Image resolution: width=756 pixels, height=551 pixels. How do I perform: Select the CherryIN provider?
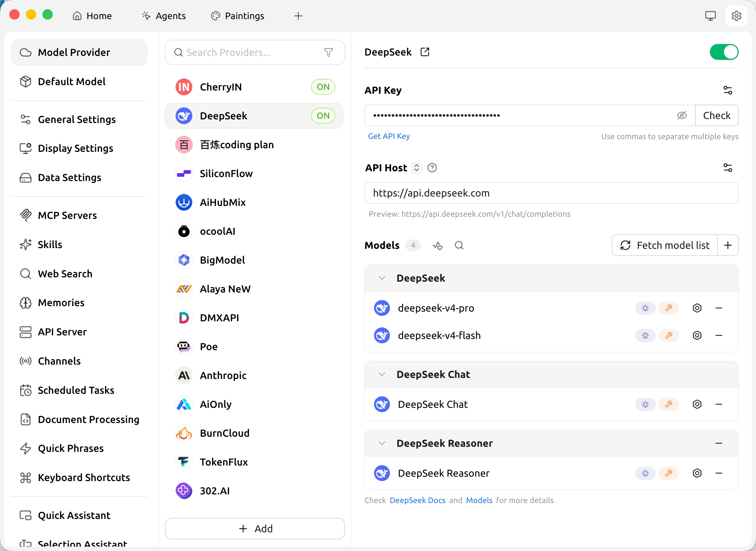point(254,87)
